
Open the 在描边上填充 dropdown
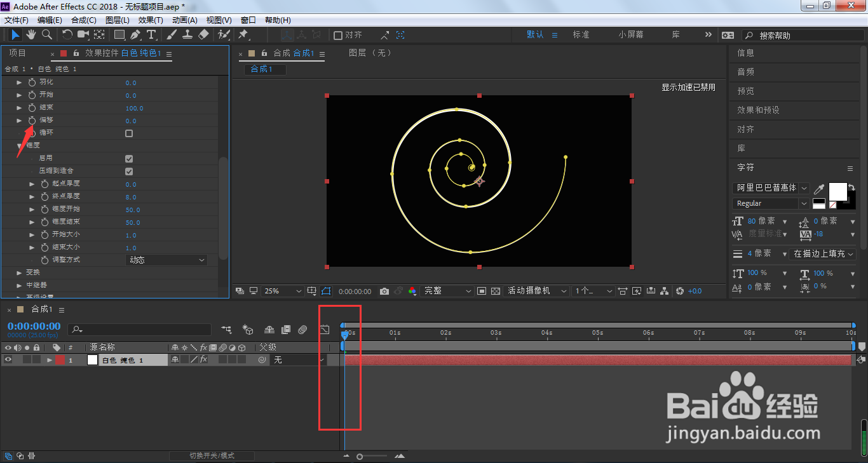(x=824, y=253)
